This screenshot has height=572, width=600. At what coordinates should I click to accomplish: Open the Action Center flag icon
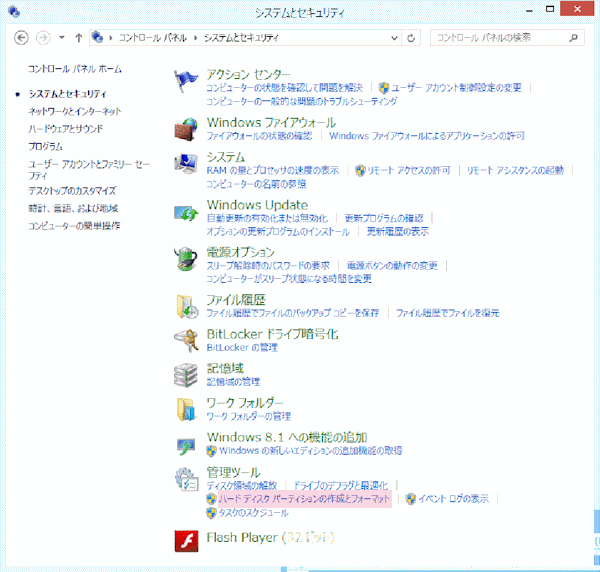click(186, 81)
